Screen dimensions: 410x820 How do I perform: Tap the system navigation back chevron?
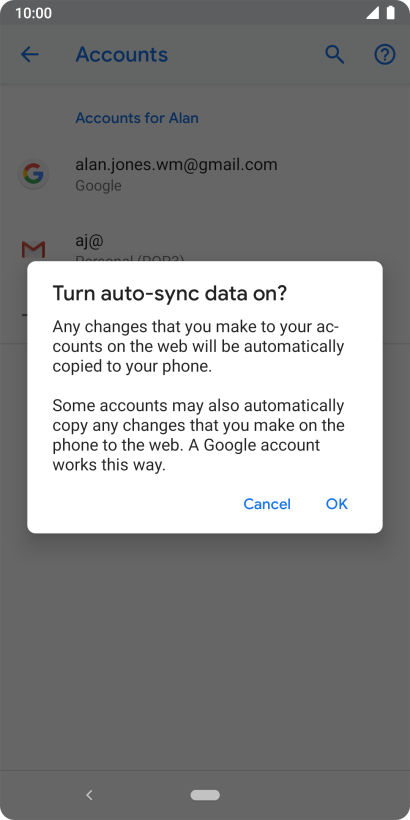89,795
